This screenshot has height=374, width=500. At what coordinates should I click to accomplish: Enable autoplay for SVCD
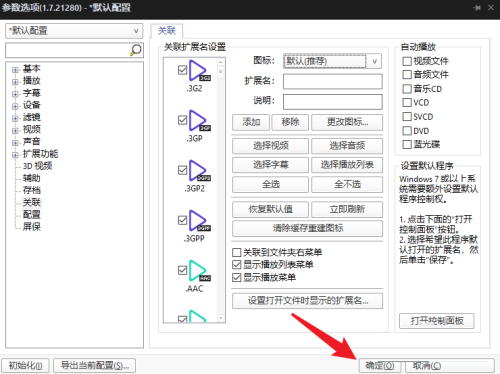pyautogui.click(x=407, y=117)
